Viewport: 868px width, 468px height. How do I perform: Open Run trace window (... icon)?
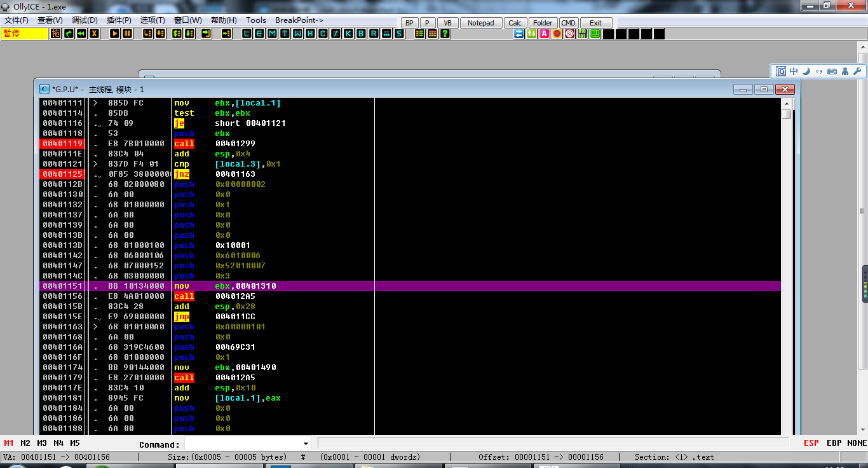[x=386, y=34]
